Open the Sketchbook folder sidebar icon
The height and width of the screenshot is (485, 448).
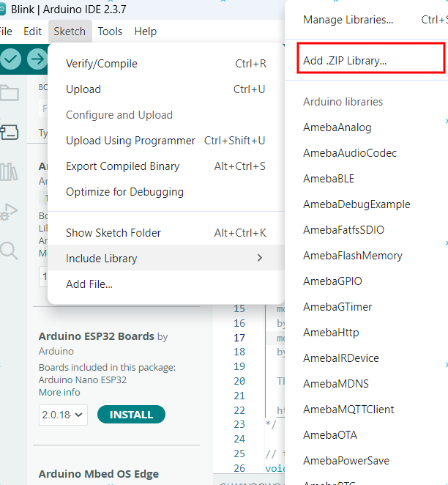click(x=10, y=93)
